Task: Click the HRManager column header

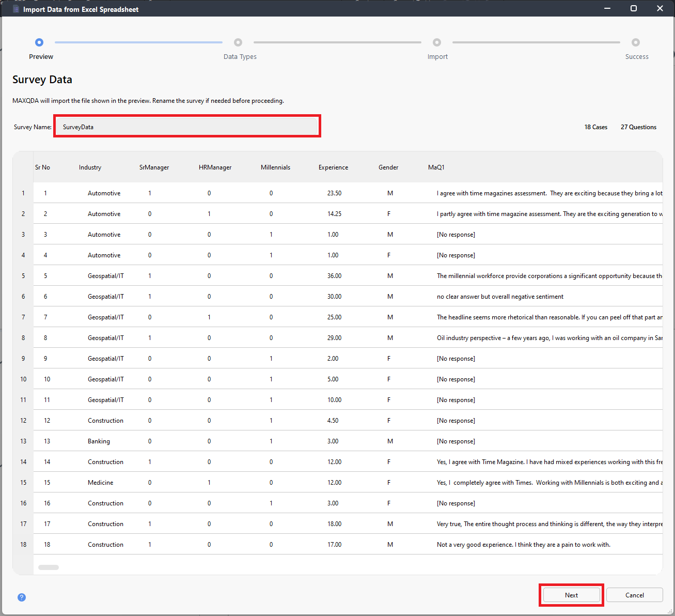Action: pyautogui.click(x=215, y=167)
